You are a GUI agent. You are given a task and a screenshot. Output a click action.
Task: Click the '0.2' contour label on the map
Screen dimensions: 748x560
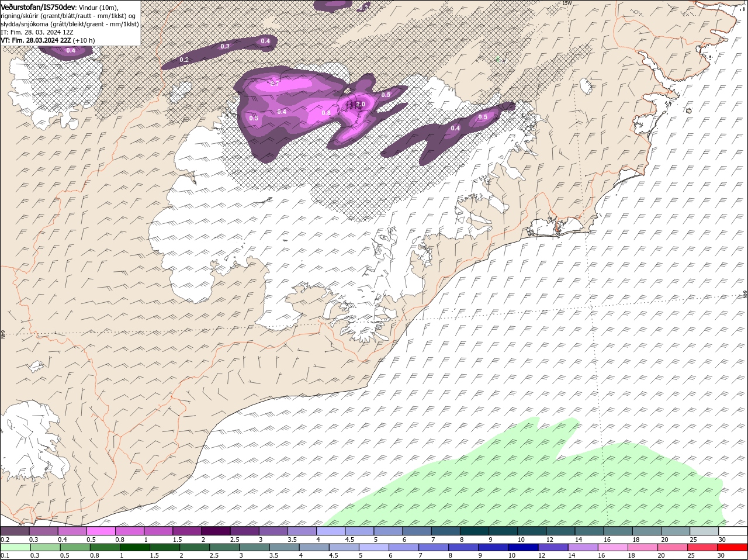pyautogui.click(x=184, y=60)
